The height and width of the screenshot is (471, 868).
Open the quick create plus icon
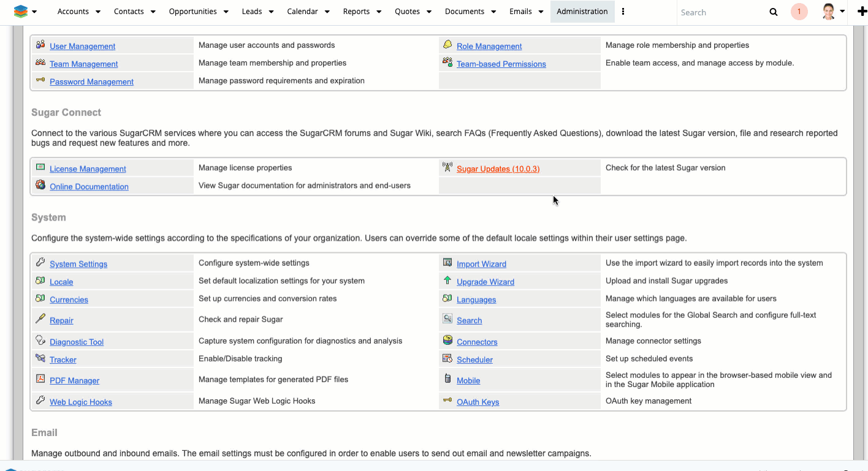(862, 12)
